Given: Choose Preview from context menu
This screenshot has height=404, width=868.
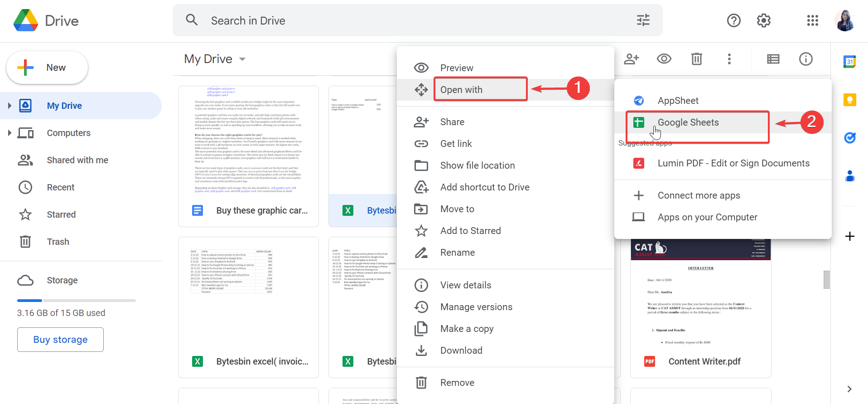Looking at the screenshot, I should 506,68.
